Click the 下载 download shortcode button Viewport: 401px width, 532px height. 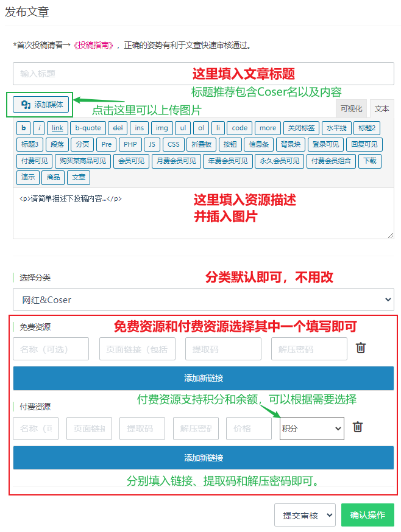point(370,161)
